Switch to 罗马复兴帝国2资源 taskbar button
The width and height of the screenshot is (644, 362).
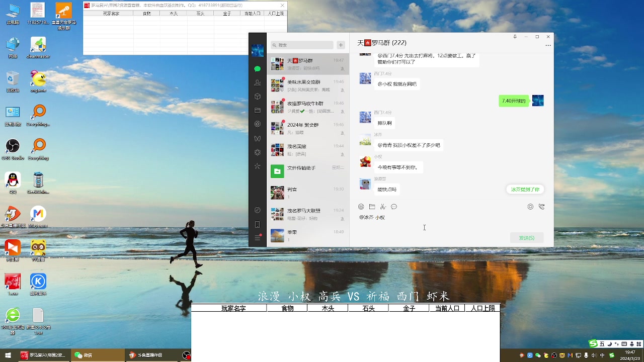pos(44,355)
